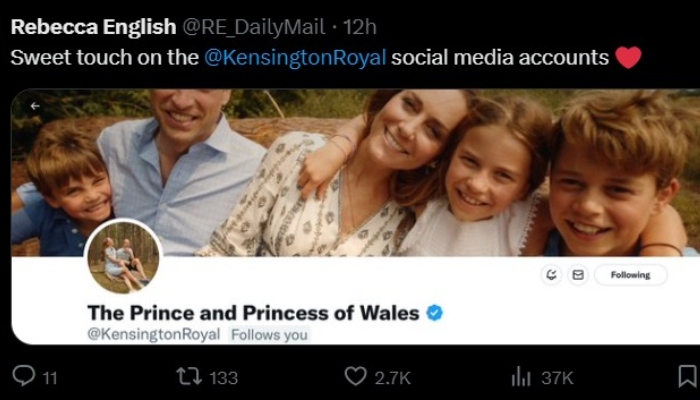Click the reply speech bubble icon

pos(23,376)
